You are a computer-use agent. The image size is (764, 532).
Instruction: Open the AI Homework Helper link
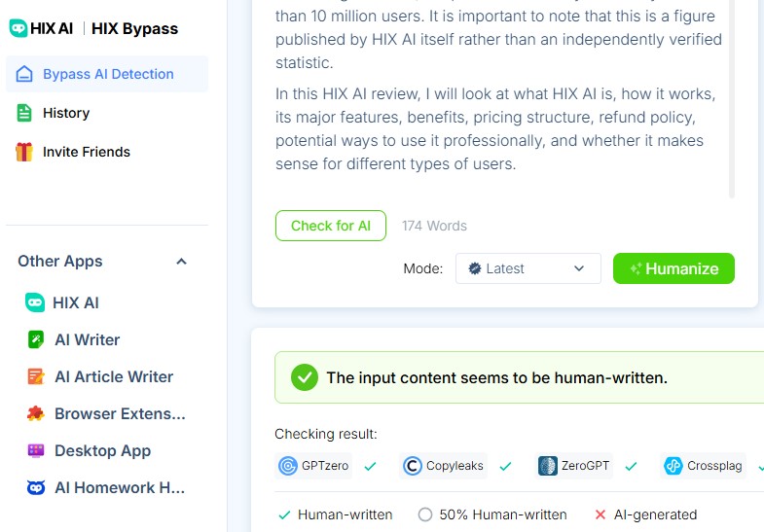[x=120, y=487]
